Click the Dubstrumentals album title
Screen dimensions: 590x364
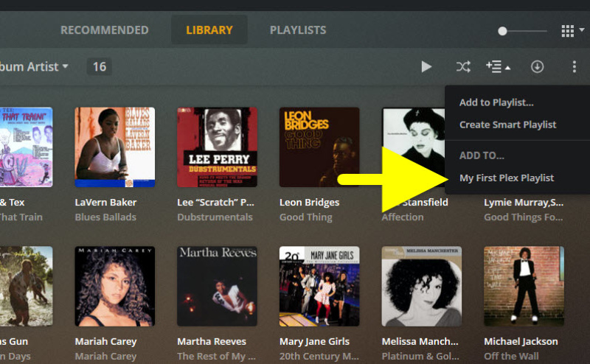[x=215, y=217]
